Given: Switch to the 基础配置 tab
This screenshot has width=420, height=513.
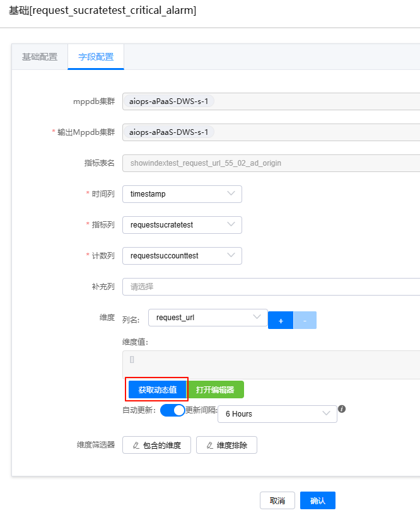Looking at the screenshot, I should click(40, 57).
